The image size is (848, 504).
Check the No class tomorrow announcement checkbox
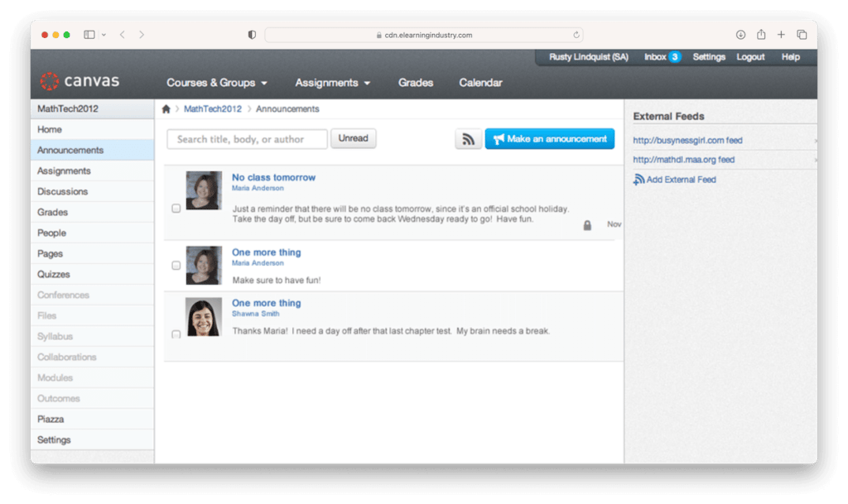176,208
